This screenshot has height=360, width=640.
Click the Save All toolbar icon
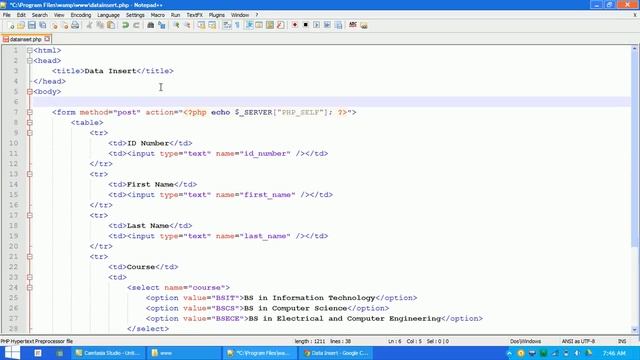(42, 25)
